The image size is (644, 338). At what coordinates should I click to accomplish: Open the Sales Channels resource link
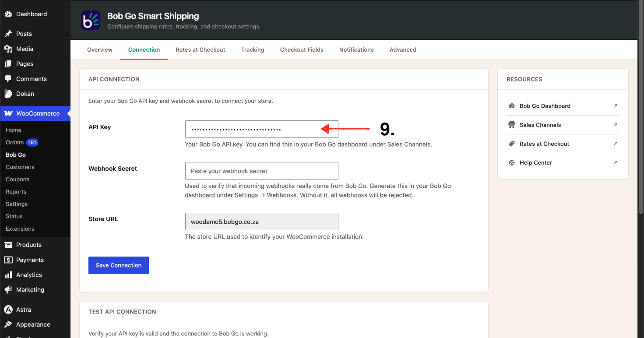(563, 125)
